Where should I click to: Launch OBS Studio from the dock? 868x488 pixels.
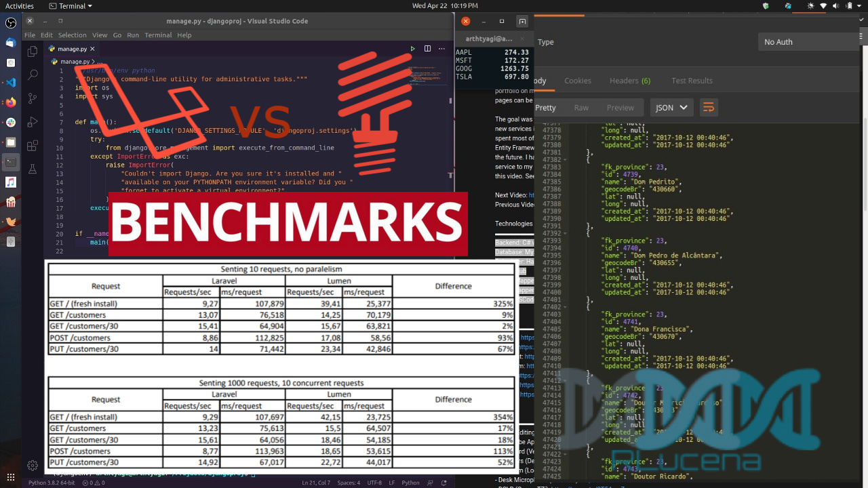tap(11, 23)
